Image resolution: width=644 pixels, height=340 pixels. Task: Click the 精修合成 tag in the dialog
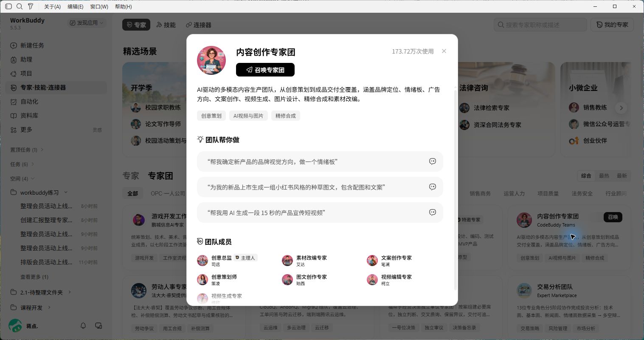pyautogui.click(x=286, y=116)
